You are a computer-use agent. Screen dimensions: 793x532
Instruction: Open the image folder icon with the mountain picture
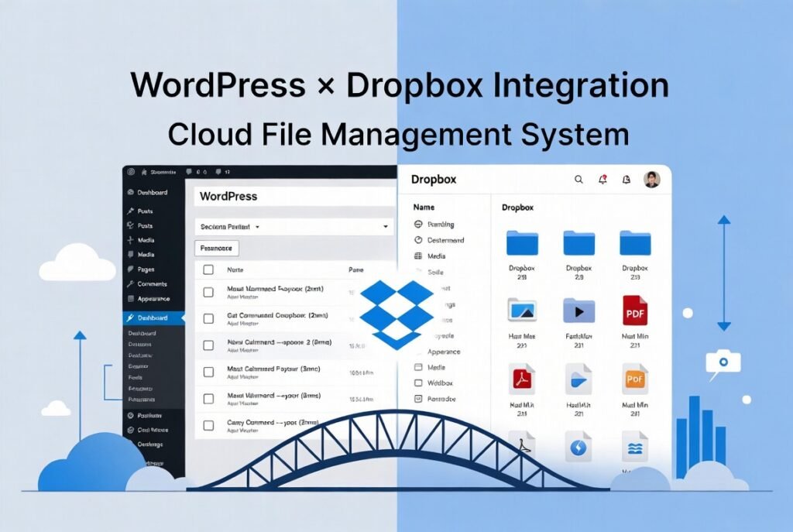[522, 310]
